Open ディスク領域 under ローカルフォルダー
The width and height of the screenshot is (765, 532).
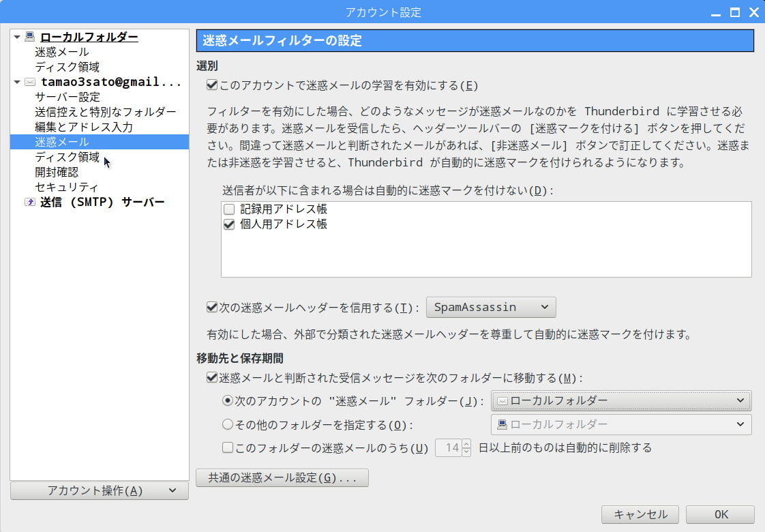click(x=67, y=67)
